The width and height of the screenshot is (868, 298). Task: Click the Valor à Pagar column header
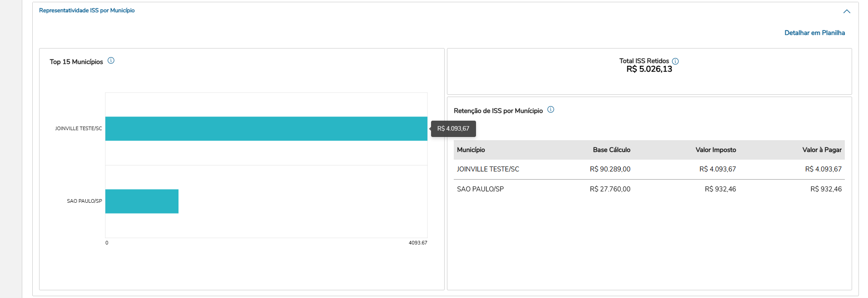pos(822,150)
